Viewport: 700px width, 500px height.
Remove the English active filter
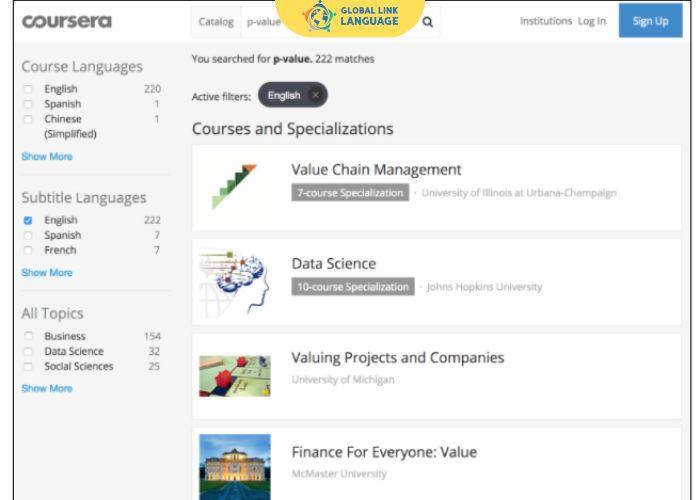315,96
